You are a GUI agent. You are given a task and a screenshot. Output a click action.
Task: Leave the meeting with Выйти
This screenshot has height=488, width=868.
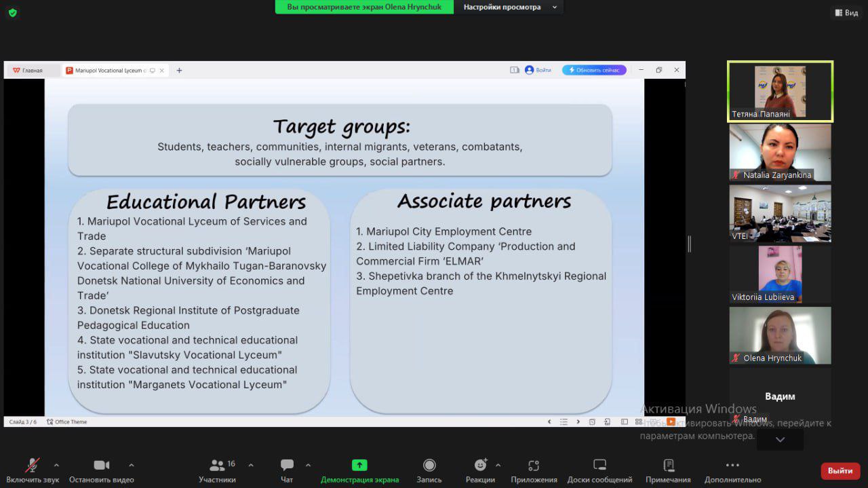[840, 470]
